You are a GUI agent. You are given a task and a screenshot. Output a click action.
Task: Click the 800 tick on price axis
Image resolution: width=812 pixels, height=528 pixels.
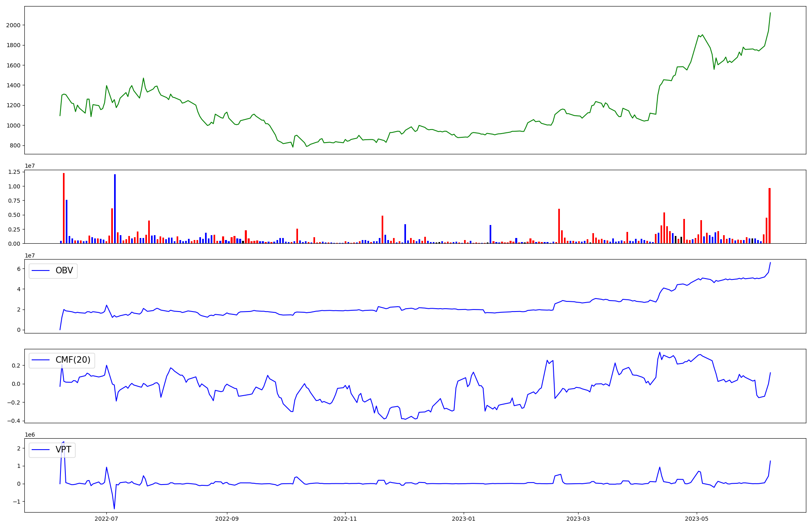pyautogui.click(x=15, y=145)
